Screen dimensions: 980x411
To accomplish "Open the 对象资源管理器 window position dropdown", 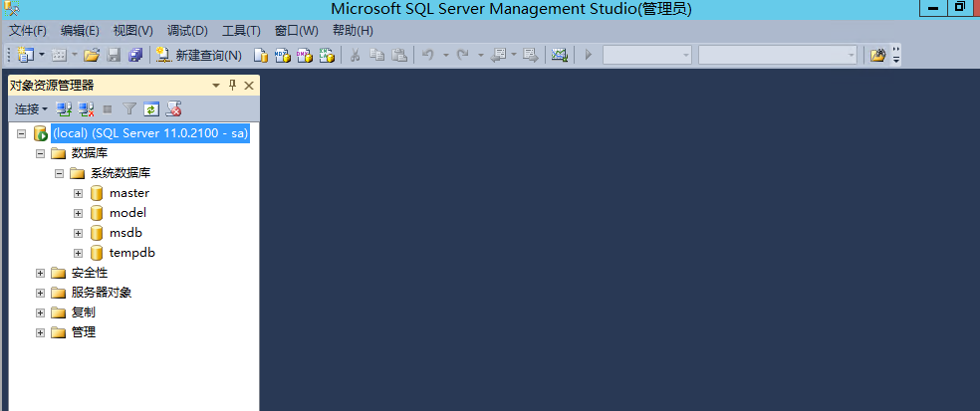I will (216, 86).
